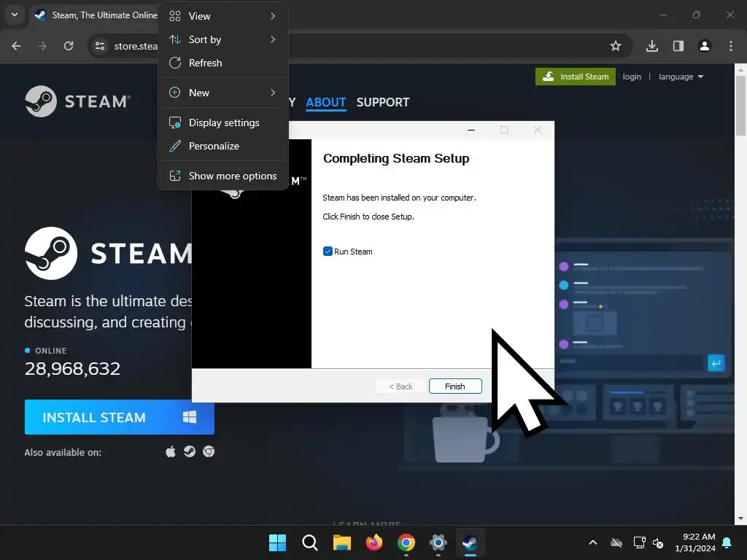
Task: Open the clock showing 9:22 AM
Action: pos(695,542)
